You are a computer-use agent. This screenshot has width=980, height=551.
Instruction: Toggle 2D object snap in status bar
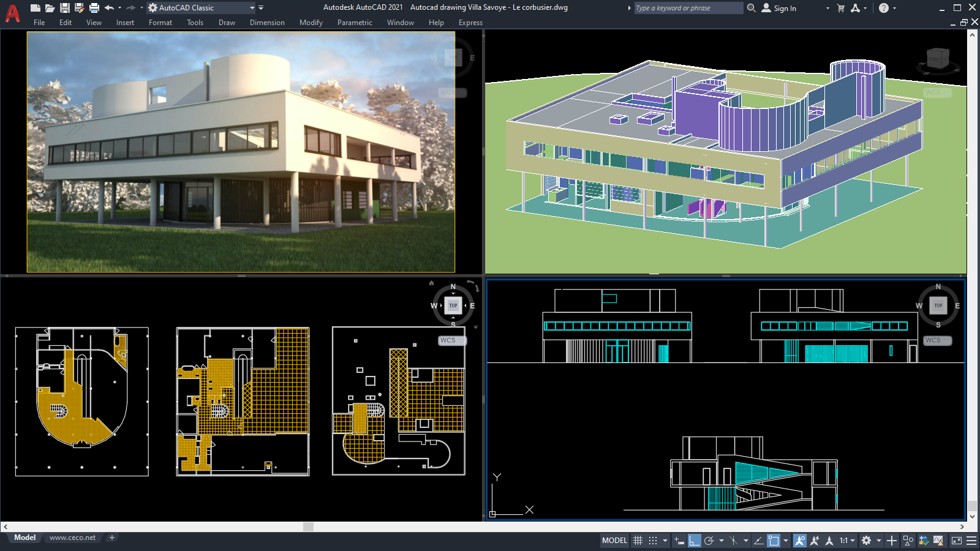click(774, 541)
